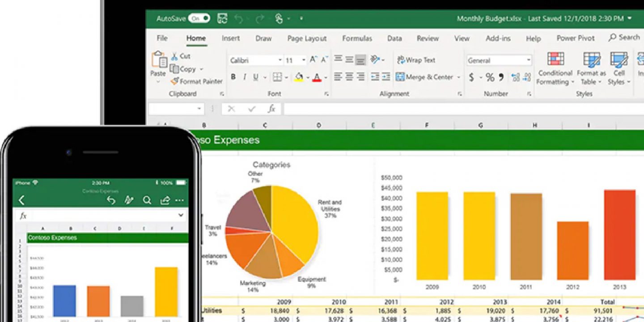
Task: Apply Percent Style number format
Action: 490,77
